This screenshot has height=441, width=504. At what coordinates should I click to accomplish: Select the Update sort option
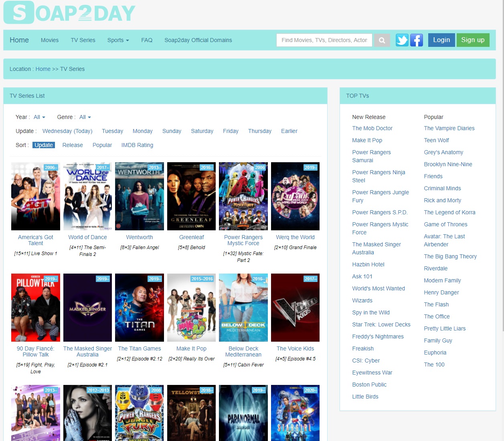pos(44,145)
